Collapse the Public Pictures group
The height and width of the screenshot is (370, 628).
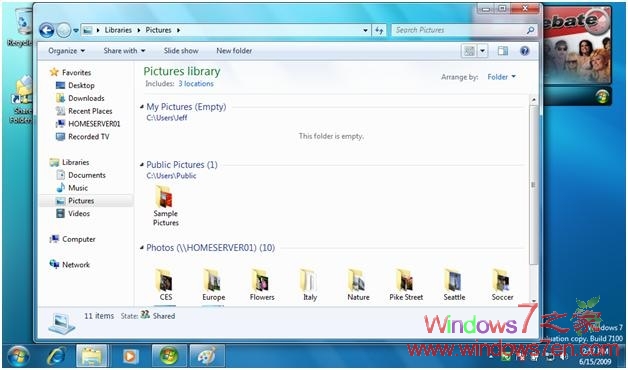coord(142,165)
